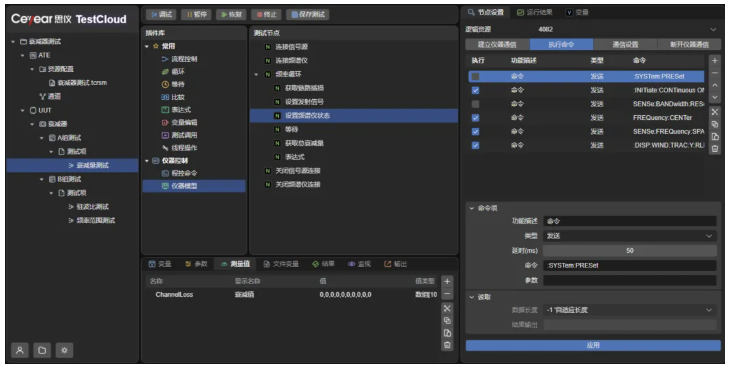The width and height of the screenshot is (729, 372).
Task: Open the 通信设置 sub-tab
Action: click(625, 45)
